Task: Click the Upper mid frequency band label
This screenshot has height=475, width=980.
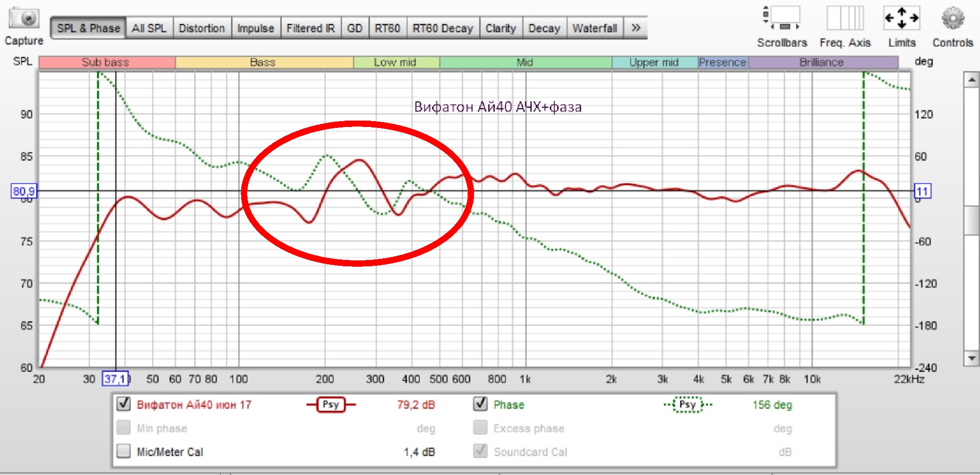Action: [655, 63]
